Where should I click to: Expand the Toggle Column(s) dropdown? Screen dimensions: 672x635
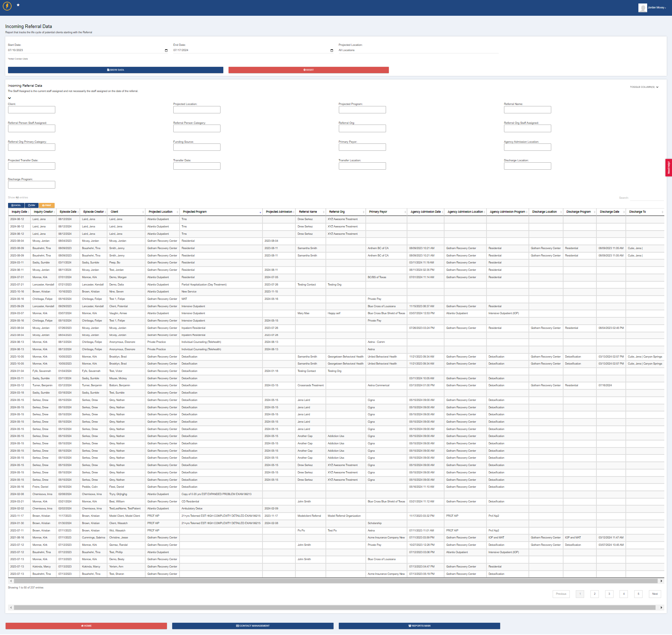pyautogui.click(x=644, y=87)
